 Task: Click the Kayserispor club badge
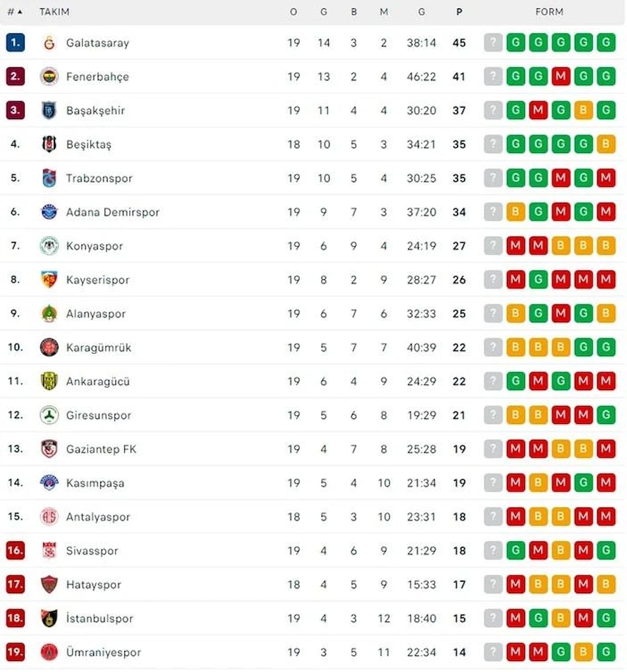pyautogui.click(x=49, y=280)
